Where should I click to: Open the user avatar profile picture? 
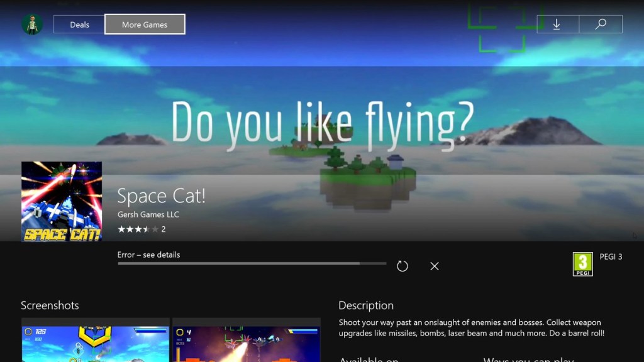32,25
